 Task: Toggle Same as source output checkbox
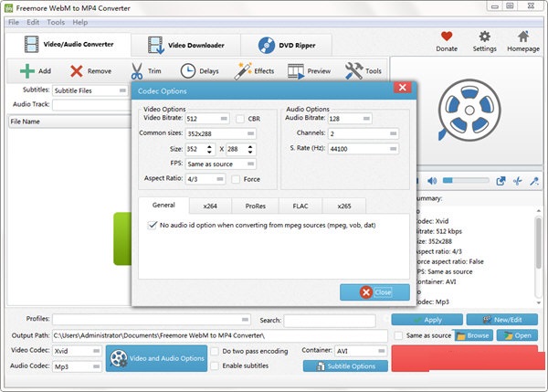[x=398, y=335]
